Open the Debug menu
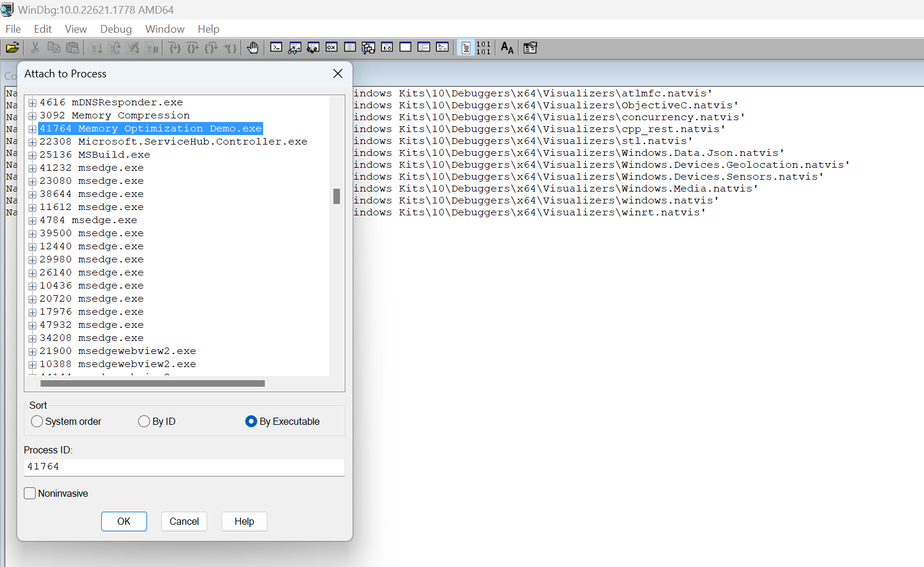Screen dimensions: 924x567 point(115,29)
